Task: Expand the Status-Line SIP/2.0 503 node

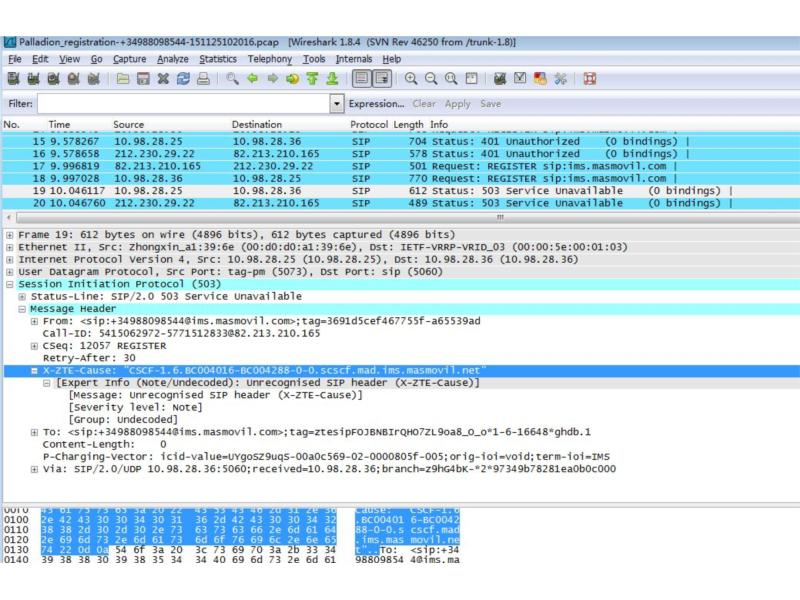Action: click(x=22, y=297)
